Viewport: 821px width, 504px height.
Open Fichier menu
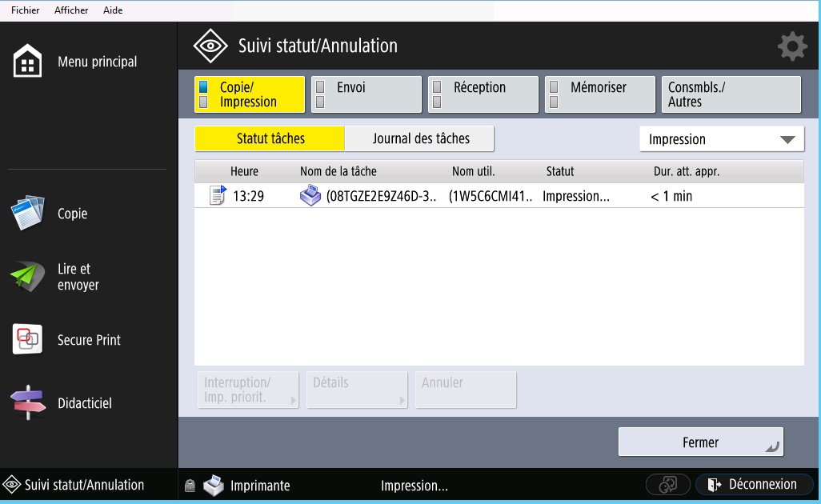26,10
